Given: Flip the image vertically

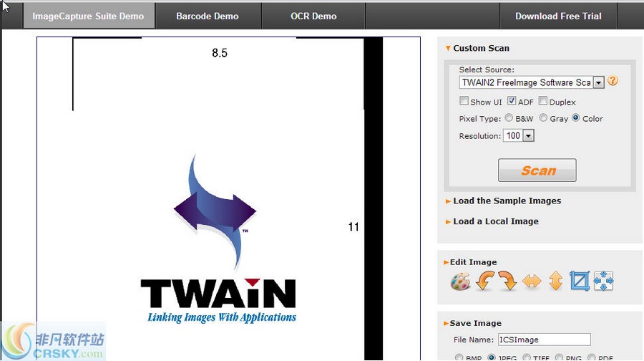Looking at the screenshot, I should (556, 281).
